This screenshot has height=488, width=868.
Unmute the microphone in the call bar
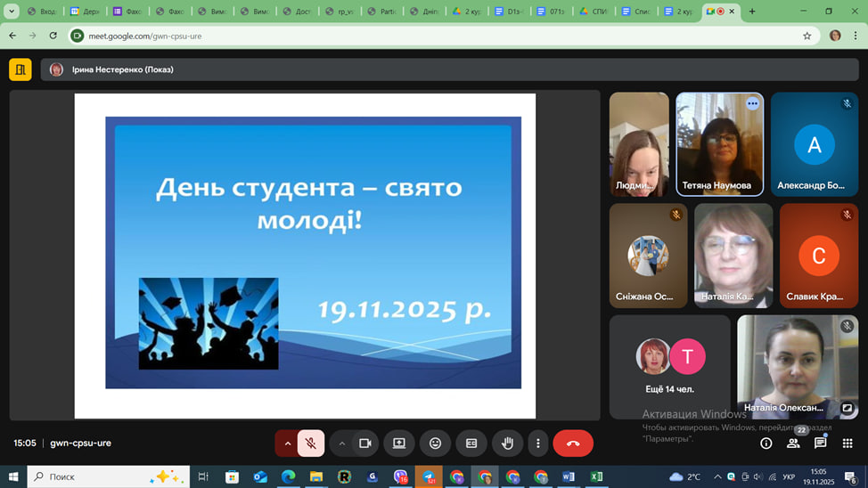pos(311,443)
